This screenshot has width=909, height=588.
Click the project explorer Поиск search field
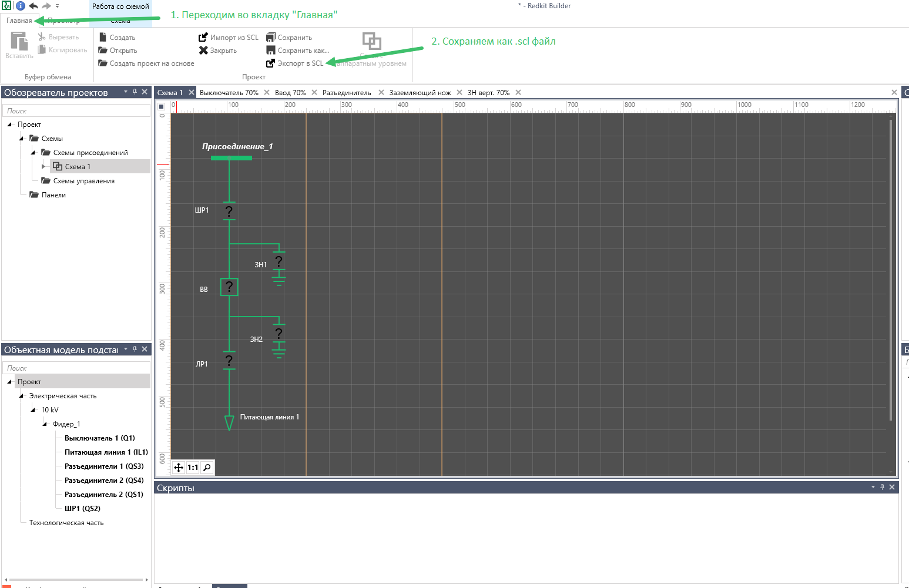pos(76,110)
